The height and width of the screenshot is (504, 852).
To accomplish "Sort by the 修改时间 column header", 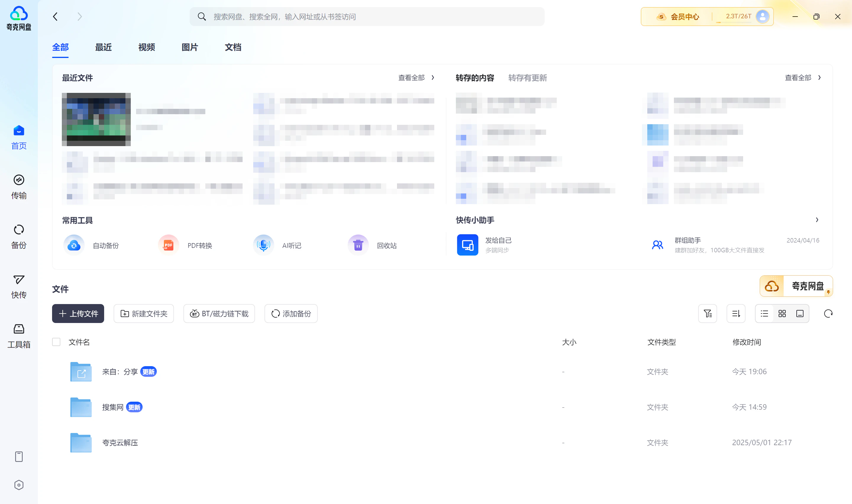I will pyautogui.click(x=747, y=342).
